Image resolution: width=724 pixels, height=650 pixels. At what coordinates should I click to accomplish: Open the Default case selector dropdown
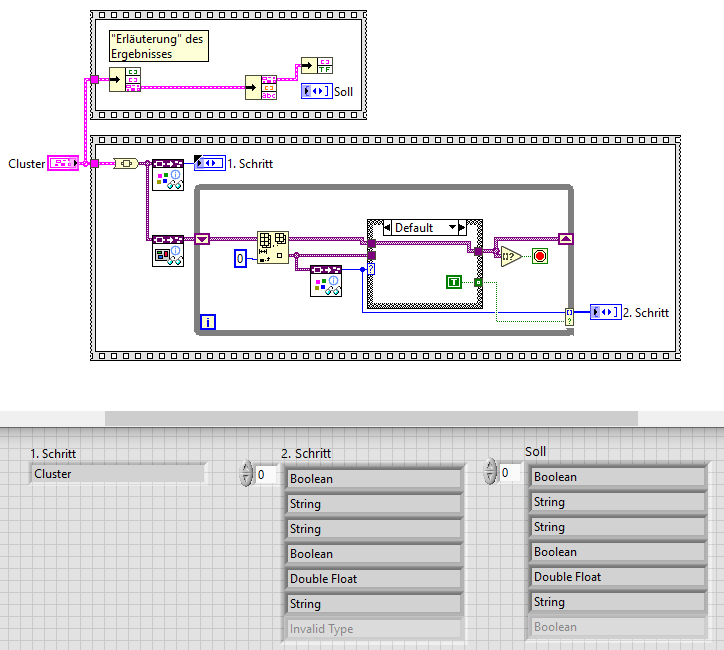coord(452,227)
